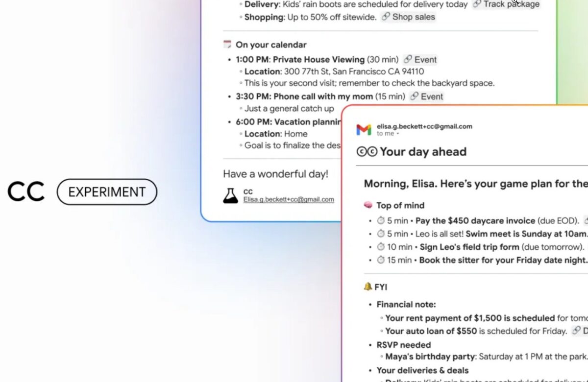Click the stopwatch icon for booking the sitter
The image size is (588, 382).
pos(381,260)
